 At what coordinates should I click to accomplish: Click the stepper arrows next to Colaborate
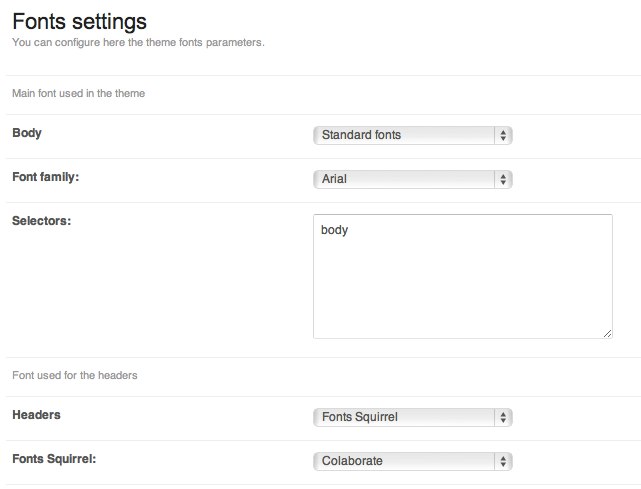pos(503,461)
